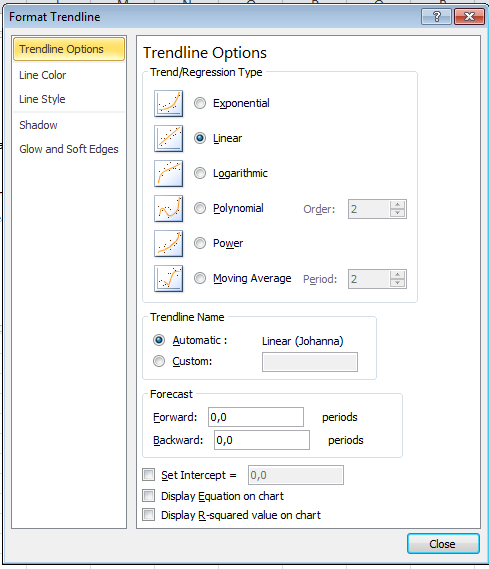Image resolution: width=489 pixels, height=569 pixels.
Task: Click the Logarithmic trendline chart icon
Action: coord(168,173)
